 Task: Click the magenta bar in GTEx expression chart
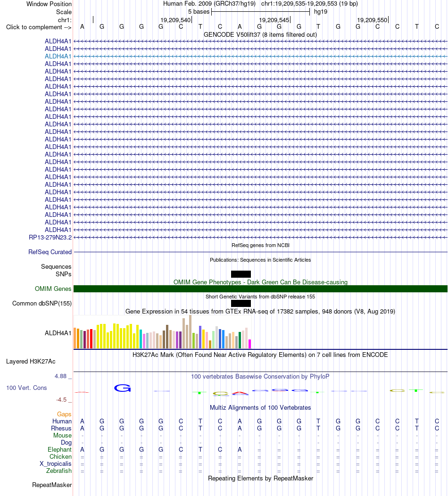point(249,344)
